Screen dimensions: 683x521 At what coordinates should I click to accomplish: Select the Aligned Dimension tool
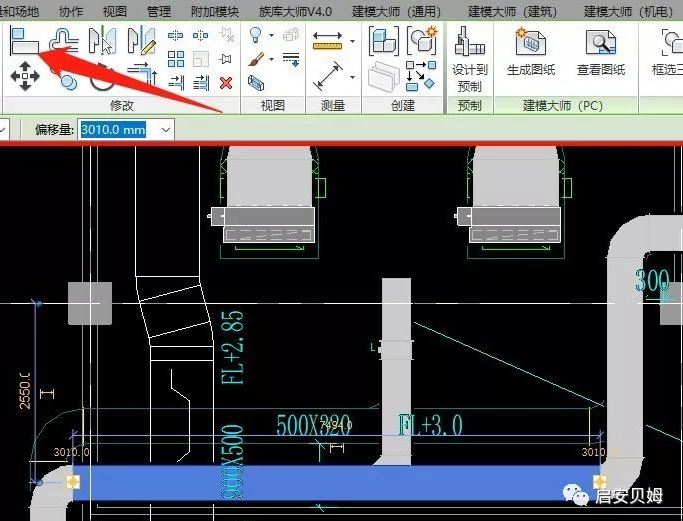(328, 76)
